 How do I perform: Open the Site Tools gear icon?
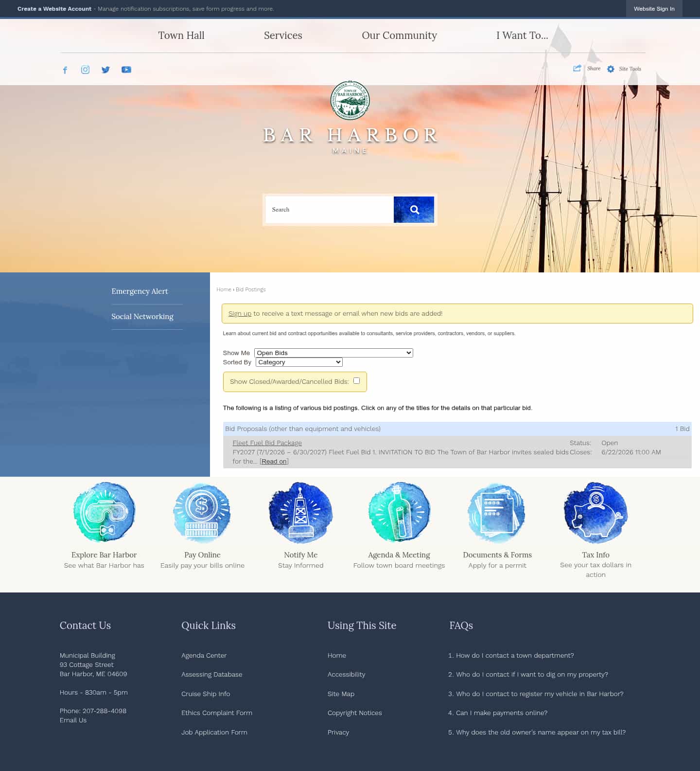(x=611, y=69)
